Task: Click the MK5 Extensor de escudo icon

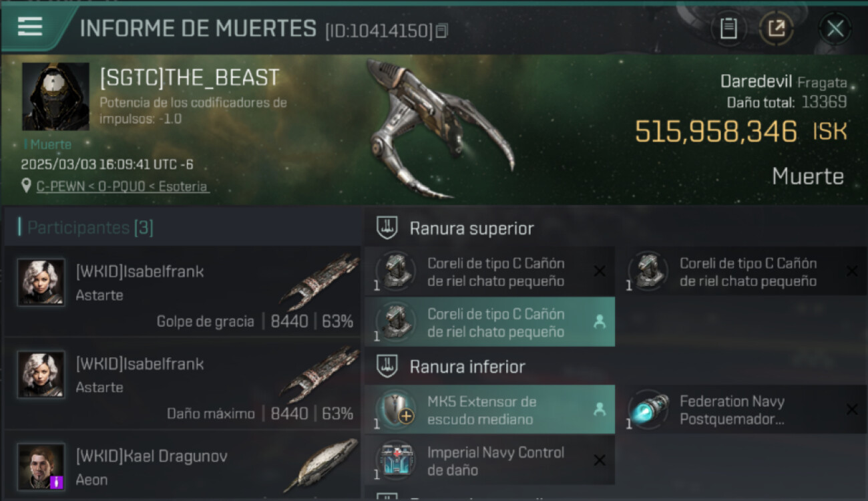Action: coord(396,409)
